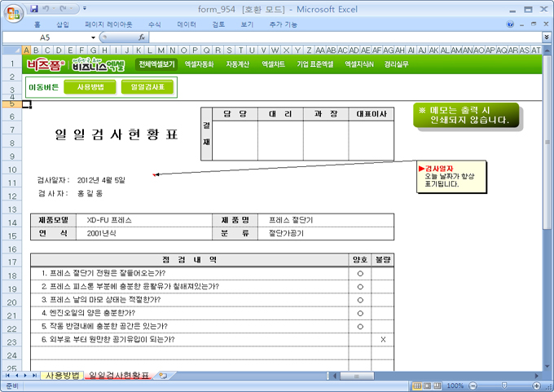Open the 보기 ribbon tab

[247, 24]
